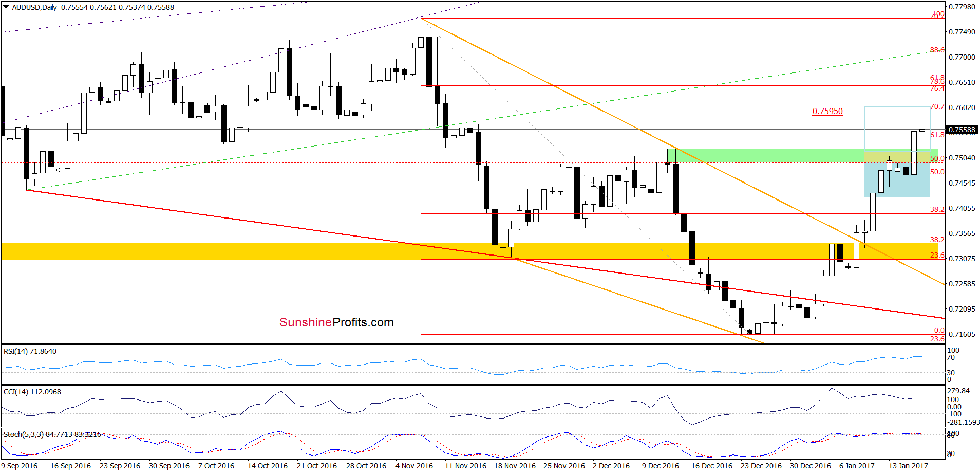Viewport: 980px width, 473px height.
Task: Select the red boxed 0.75950 price label
Action: pyautogui.click(x=827, y=111)
